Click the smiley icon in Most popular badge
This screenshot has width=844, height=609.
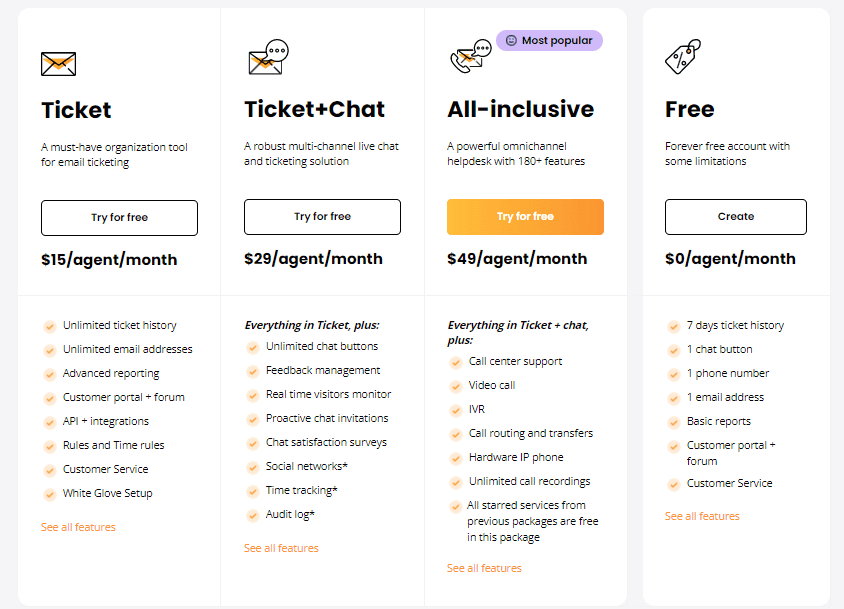(512, 40)
